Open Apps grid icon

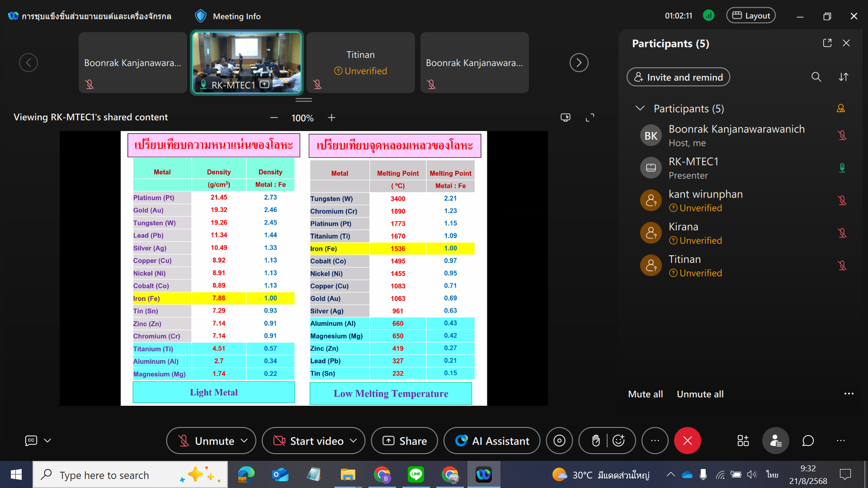click(743, 441)
